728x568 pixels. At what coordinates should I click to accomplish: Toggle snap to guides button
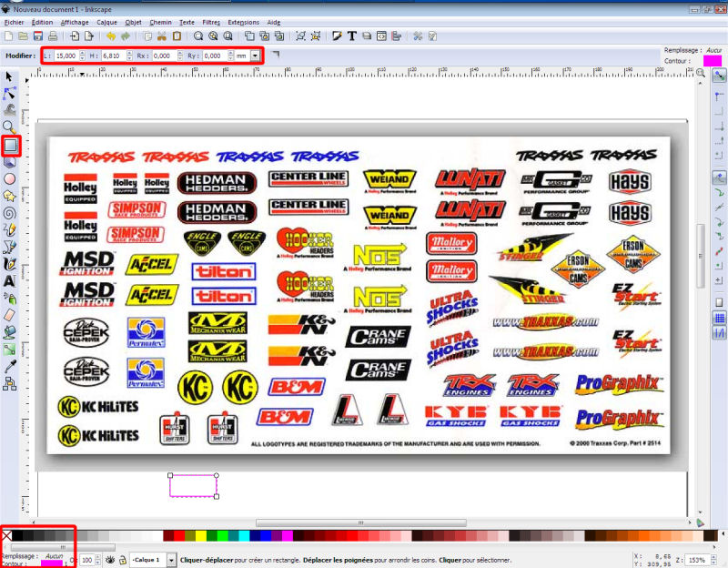point(719,332)
